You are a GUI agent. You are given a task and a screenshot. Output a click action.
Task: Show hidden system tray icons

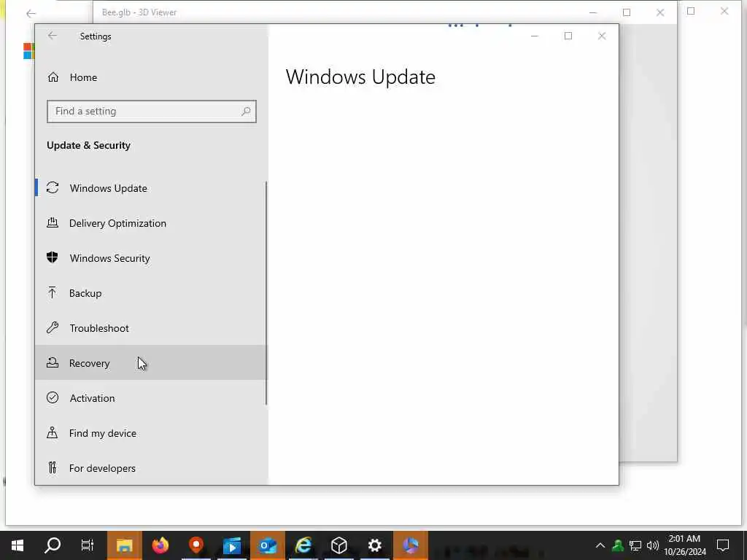coord(600,545)
